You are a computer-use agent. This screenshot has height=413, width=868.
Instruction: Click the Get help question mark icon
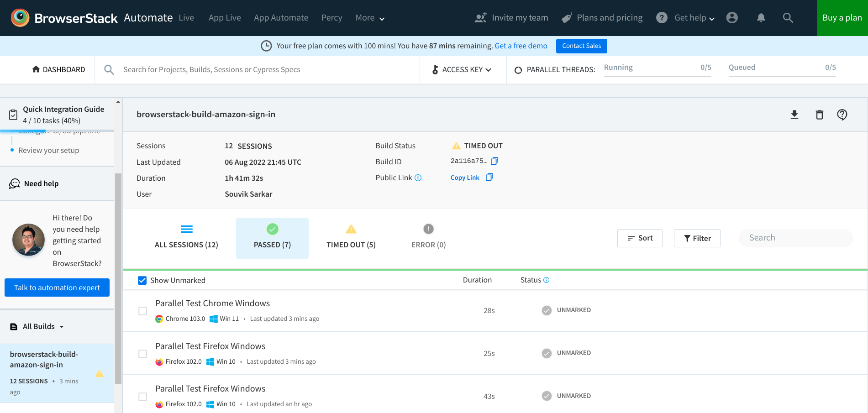coord(662,18)
